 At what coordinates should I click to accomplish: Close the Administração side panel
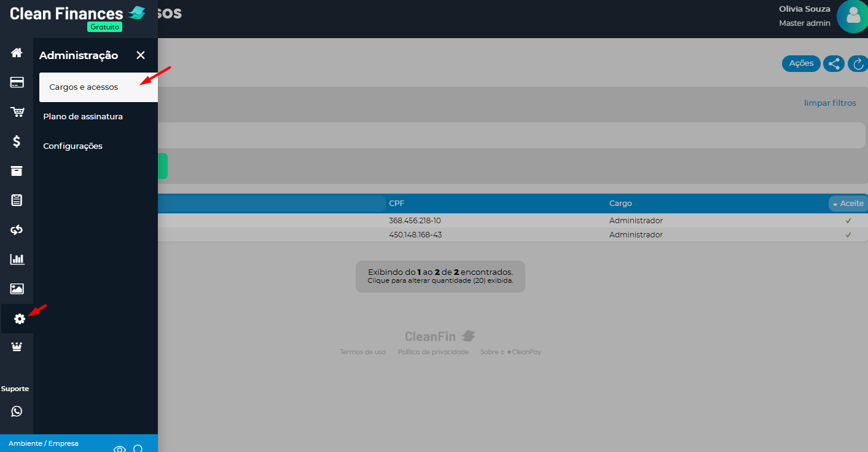tap(141, 55)
